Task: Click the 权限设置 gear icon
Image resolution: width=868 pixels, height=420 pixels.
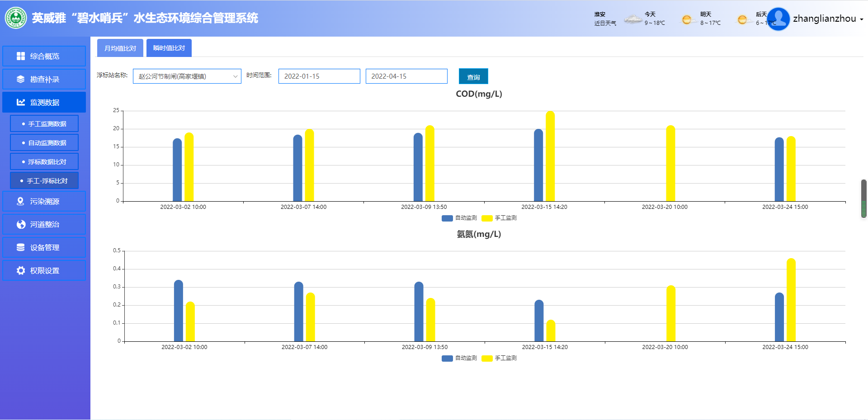Action: (x=21, y=270)
